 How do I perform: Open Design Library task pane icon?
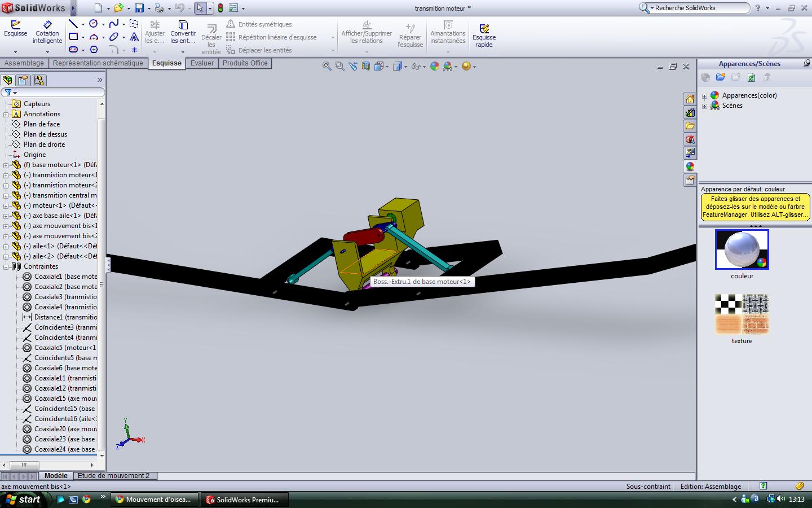tap(690, 112)
